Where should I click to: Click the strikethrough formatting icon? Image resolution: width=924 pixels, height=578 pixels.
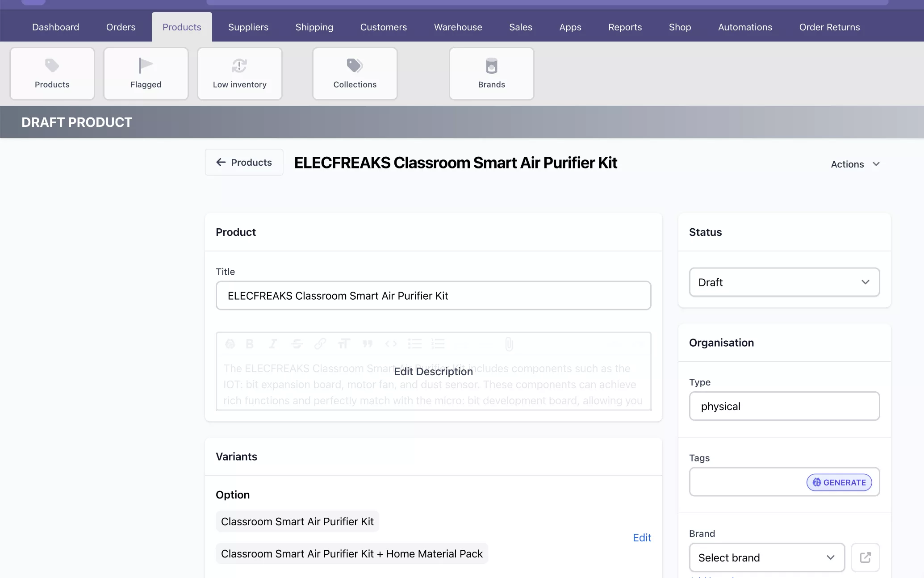point(297,343)
